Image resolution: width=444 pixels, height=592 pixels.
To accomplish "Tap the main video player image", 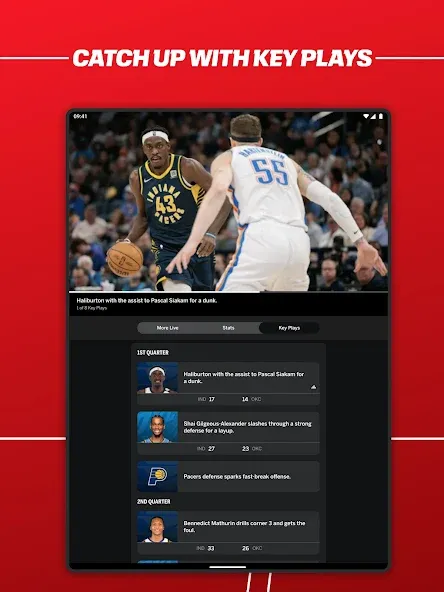I will pyautogui.click(x=228, y=201).
